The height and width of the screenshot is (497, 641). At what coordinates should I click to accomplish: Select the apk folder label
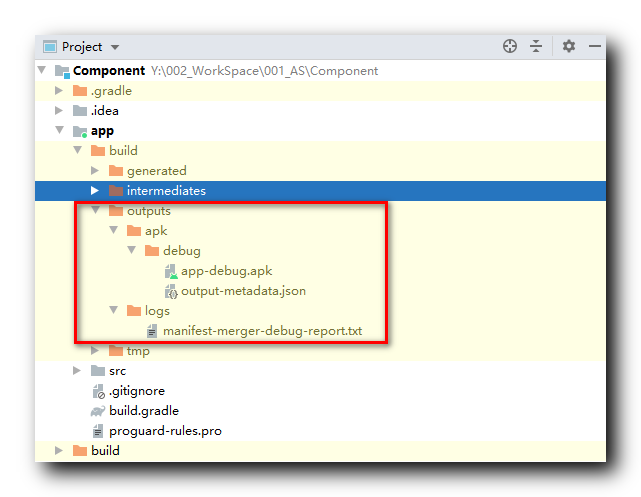click(x=156, y=231)
